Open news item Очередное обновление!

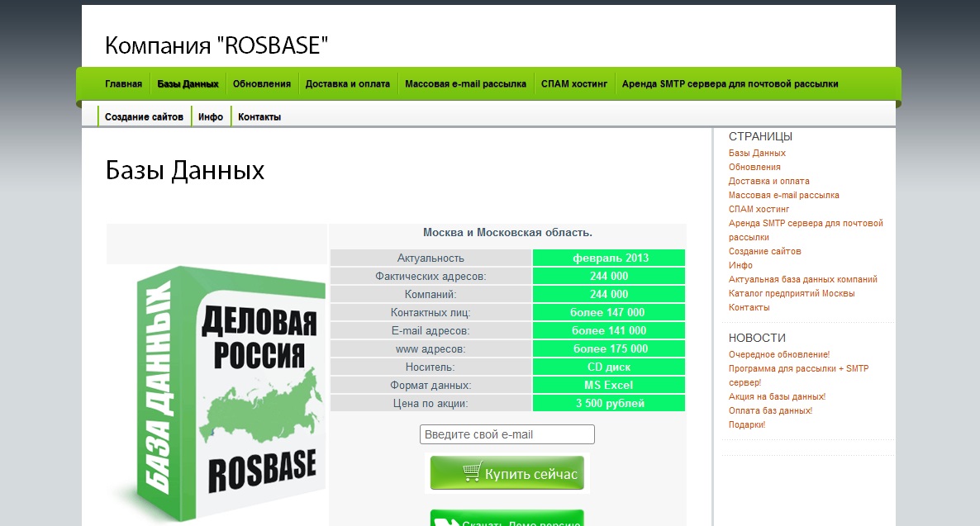coord(778,354)
